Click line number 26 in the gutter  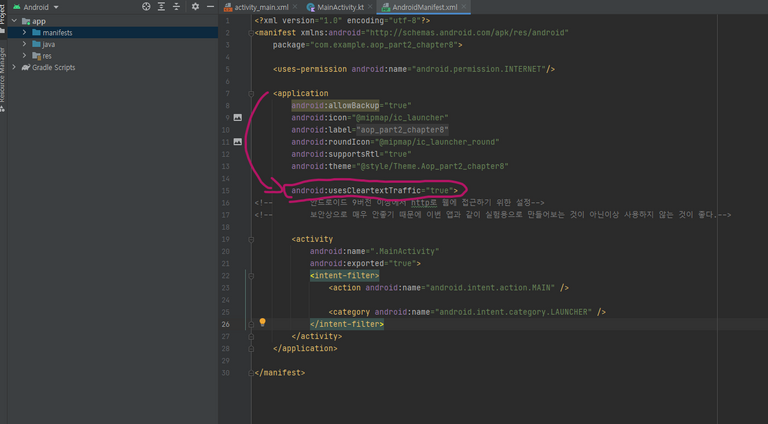coord(225,324)
